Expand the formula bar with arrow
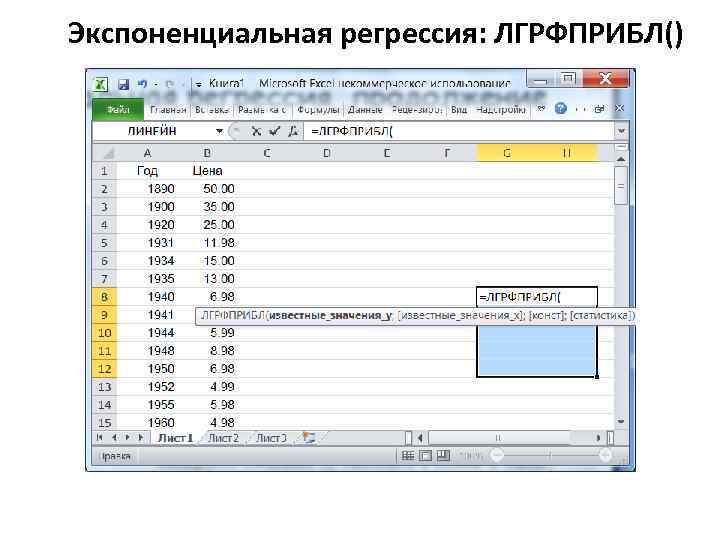 pos(621,131)
